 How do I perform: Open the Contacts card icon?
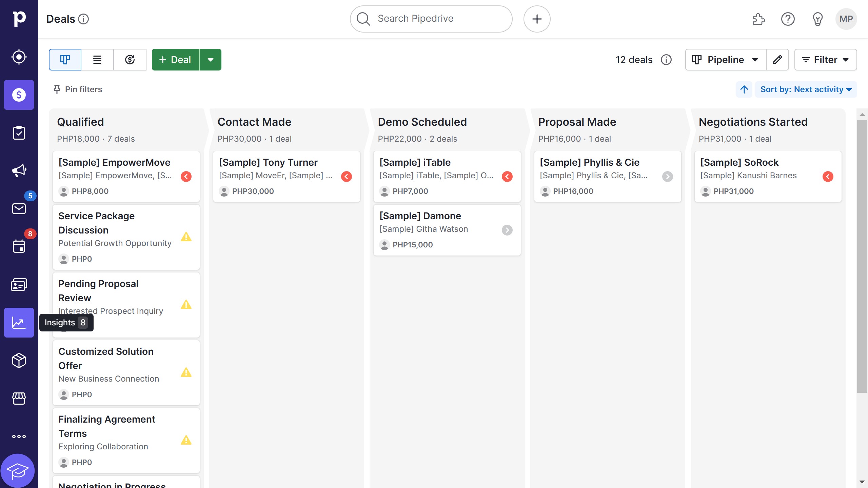[x=19, y=285]
